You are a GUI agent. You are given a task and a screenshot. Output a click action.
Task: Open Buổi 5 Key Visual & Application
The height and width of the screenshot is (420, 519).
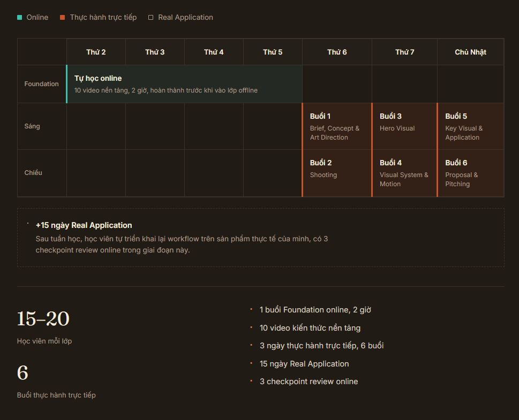point(470,126)
